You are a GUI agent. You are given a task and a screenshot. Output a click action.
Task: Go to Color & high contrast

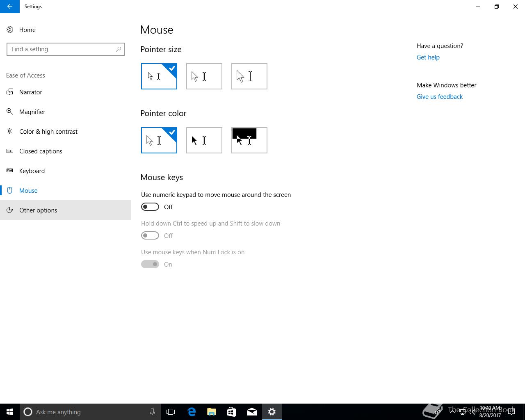point(66,132)
